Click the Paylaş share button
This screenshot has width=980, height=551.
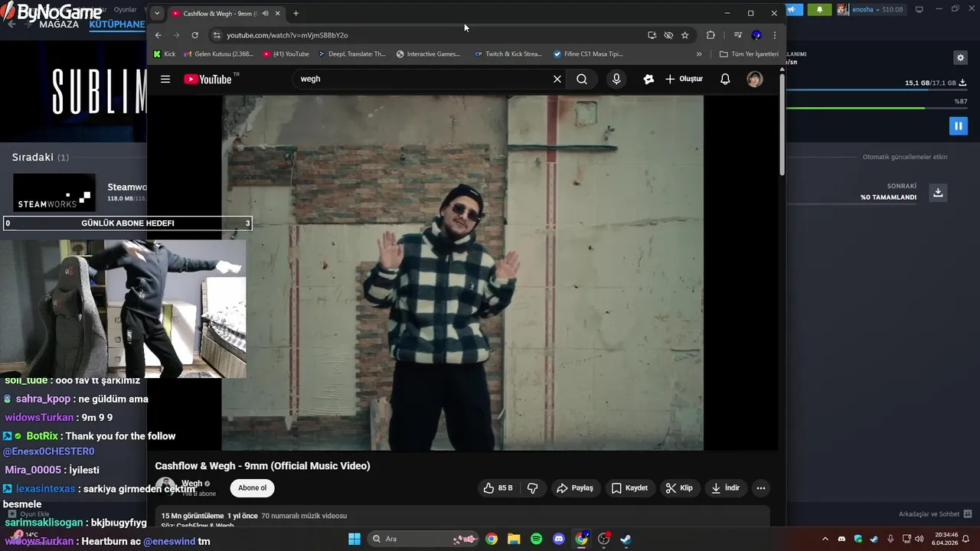(x=575, y=488)
